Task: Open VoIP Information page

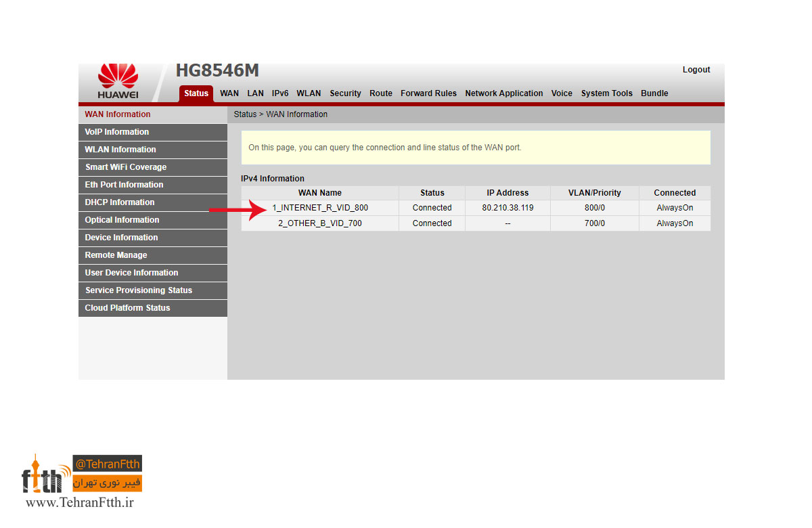Action: point(153,132)
